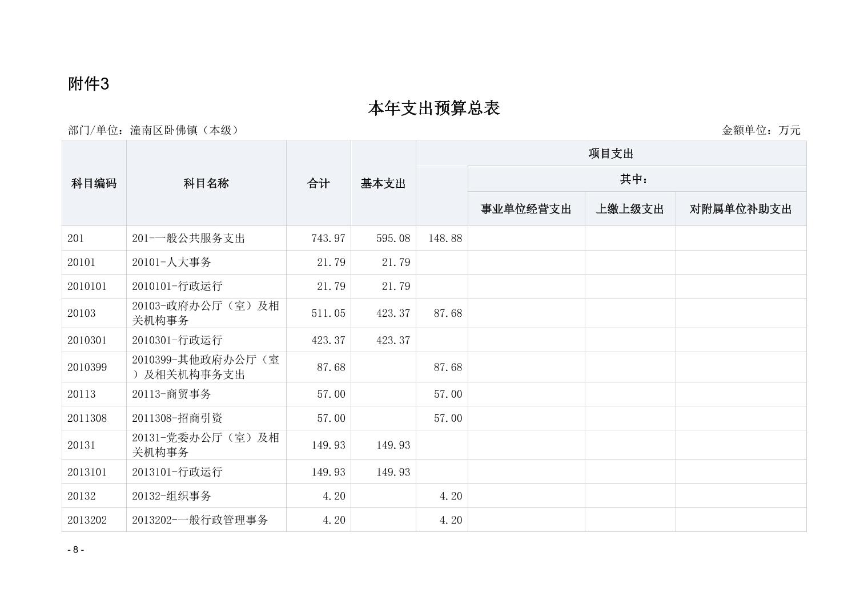
Task: Click code cell 20101
Action: click(94, 262)
